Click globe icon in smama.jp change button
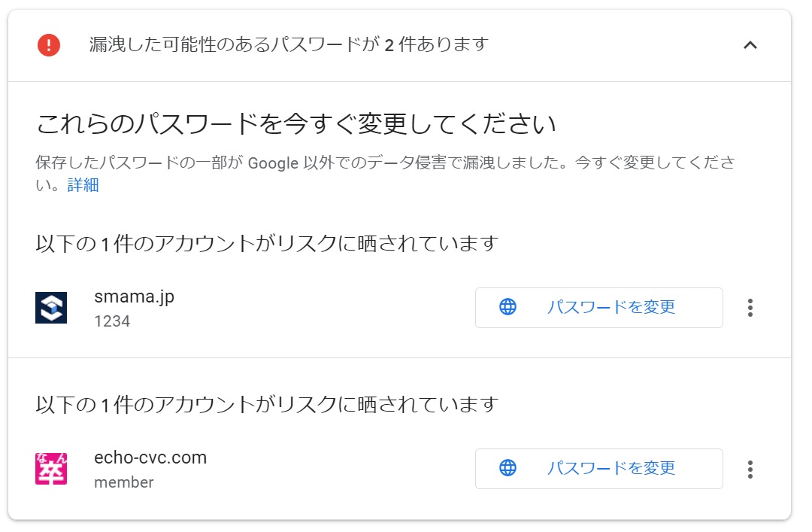The width and height of the screenshot is (812, 532). point(507,307)
